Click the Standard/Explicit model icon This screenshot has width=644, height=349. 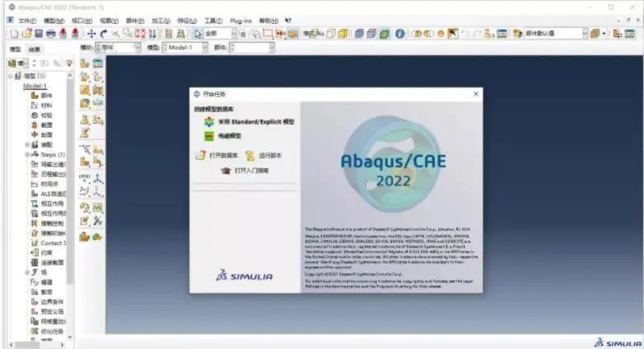(209, 122)
